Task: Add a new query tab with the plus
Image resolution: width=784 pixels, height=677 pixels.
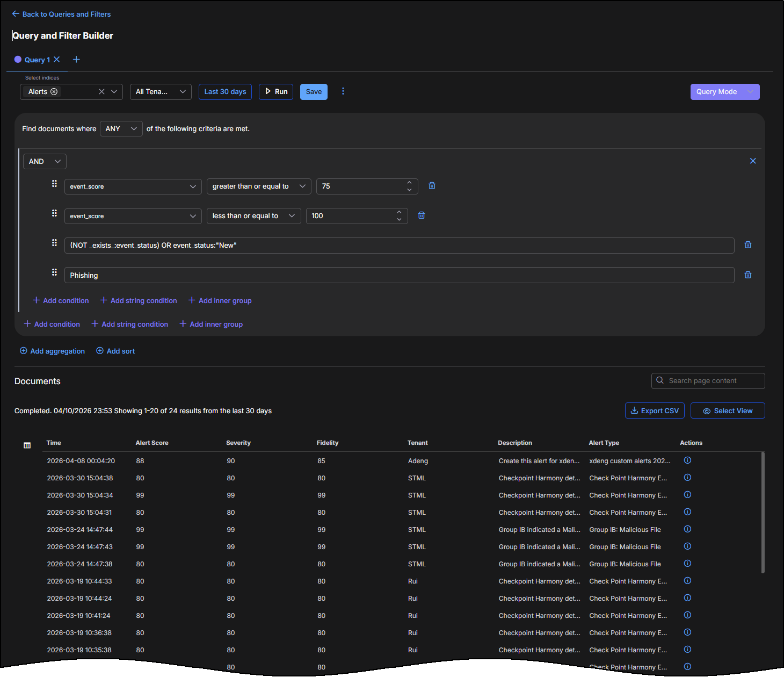Action: click(x=76, y=59)
